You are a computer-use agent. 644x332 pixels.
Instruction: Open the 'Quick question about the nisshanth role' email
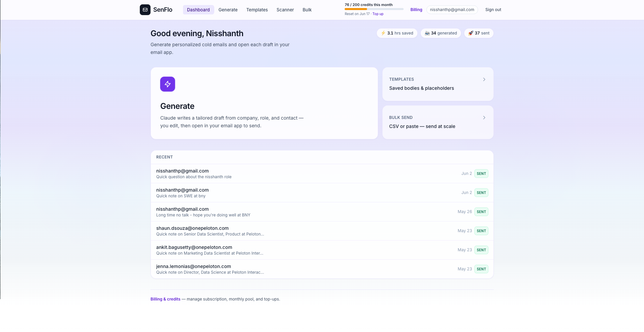(x=322, y=174)
